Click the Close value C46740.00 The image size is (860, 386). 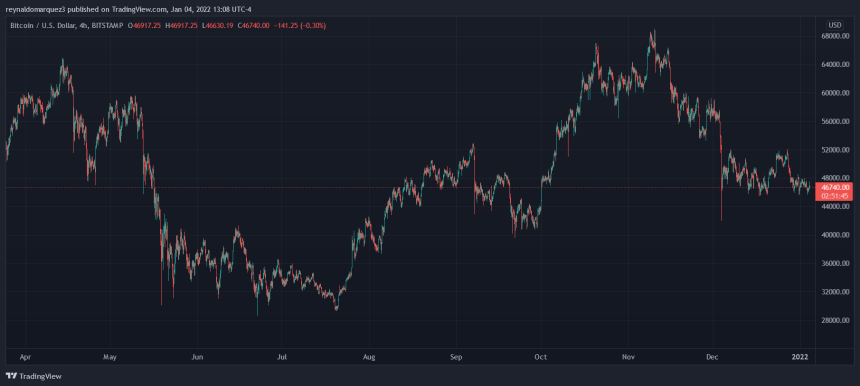[252, 26]
